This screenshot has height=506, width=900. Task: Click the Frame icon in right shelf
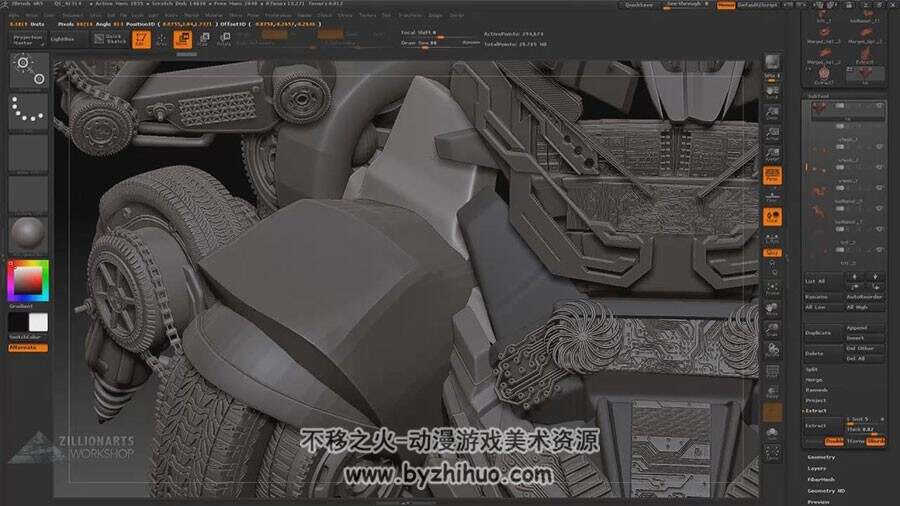(772, 289)
